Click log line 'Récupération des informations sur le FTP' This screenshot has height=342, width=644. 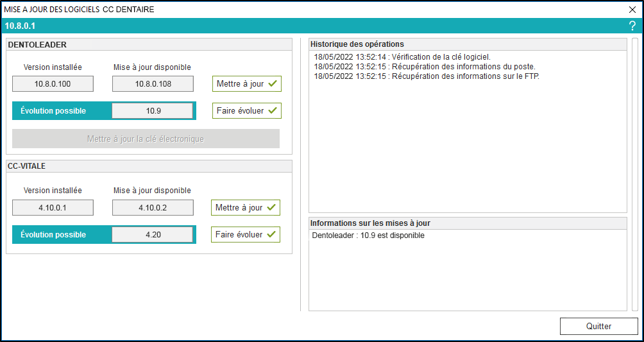point(427,76)
